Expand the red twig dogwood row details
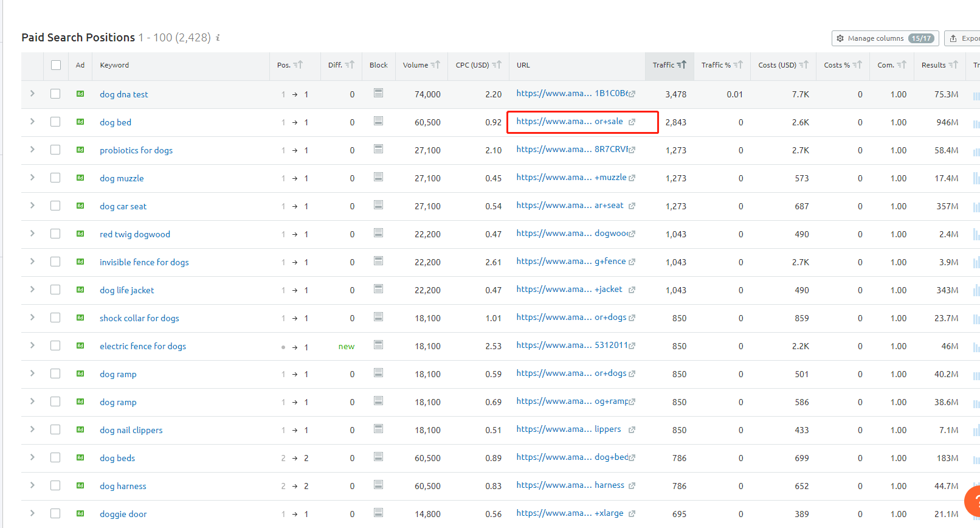 click(x=32, y=234)
